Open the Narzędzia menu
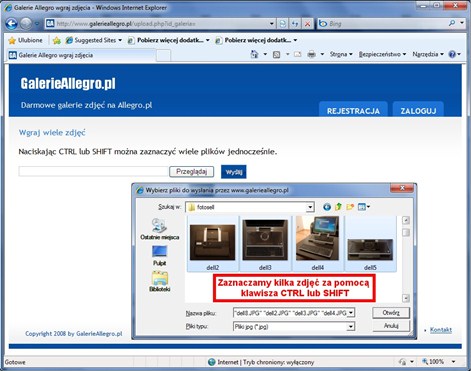471x371 pixels. pyautogui.click(x=428, y=54)
